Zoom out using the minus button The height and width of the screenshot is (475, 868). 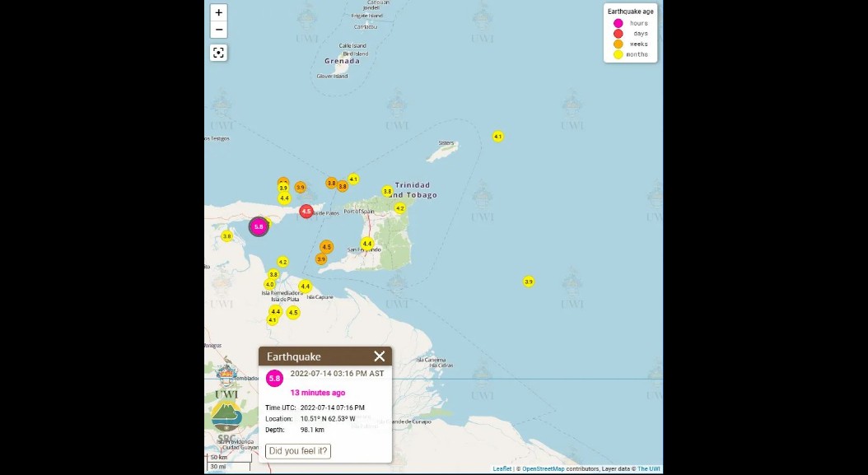coord(218,30)
